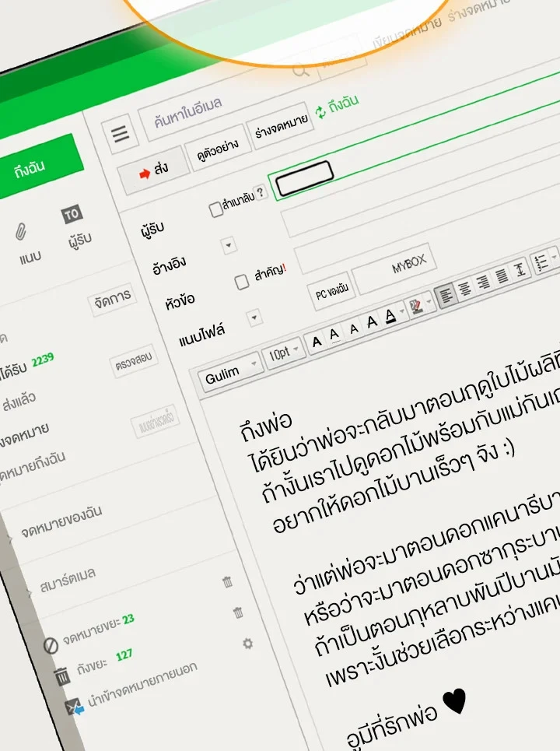Enable the สำเนาลับ checkbox
This screenshot has height=751, width=560.
[216, 210]
